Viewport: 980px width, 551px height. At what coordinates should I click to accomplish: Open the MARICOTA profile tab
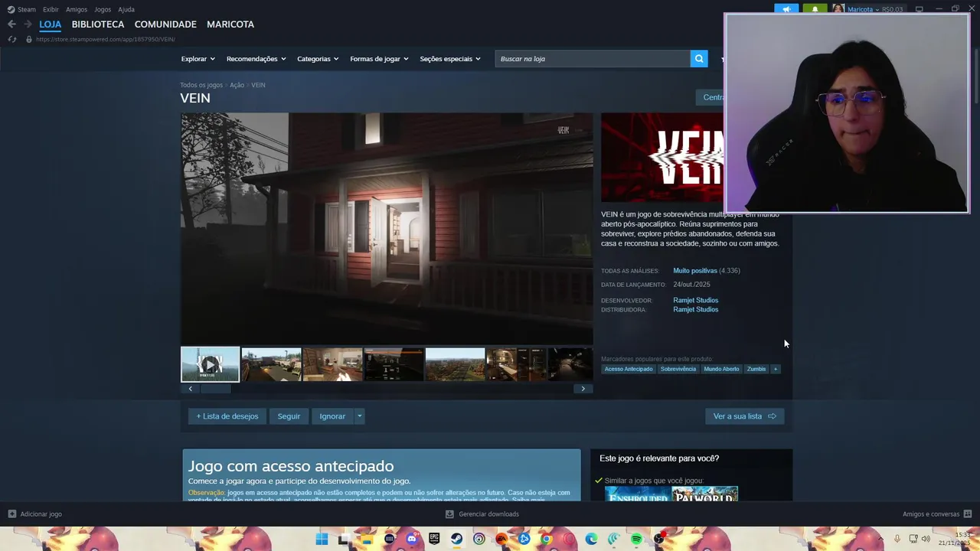point(230,24)
